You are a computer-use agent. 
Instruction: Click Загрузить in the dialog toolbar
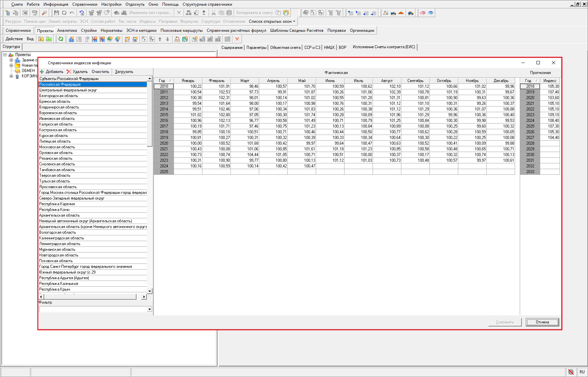[x=124, y=72]
